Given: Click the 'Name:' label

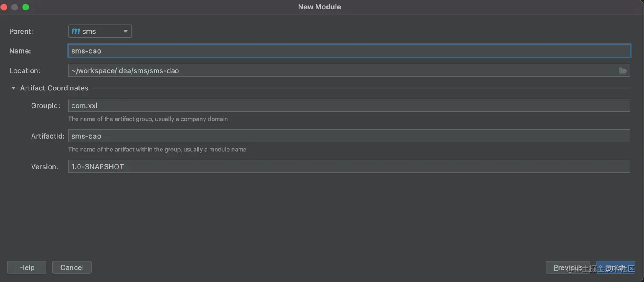Looking at the screenshot, I should 20,51.
